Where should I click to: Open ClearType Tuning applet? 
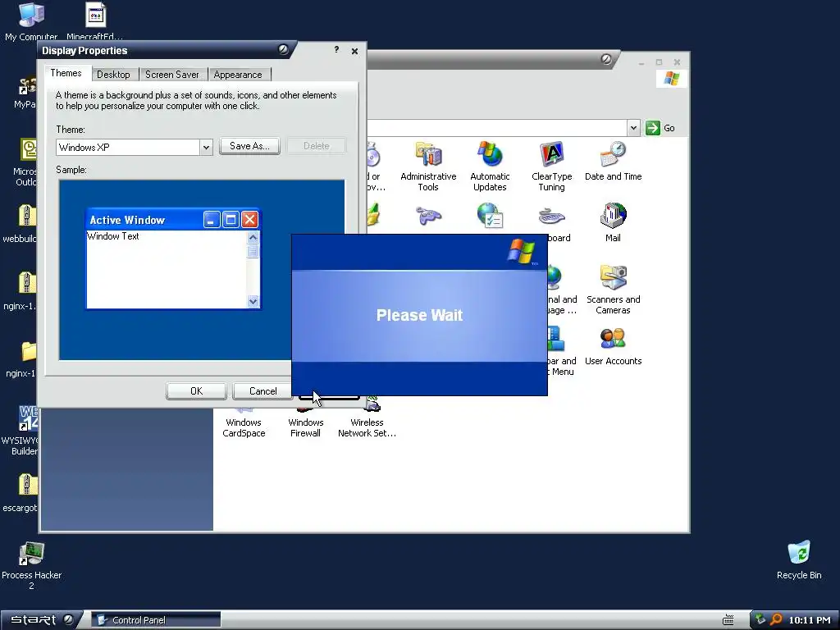(551, 166)
